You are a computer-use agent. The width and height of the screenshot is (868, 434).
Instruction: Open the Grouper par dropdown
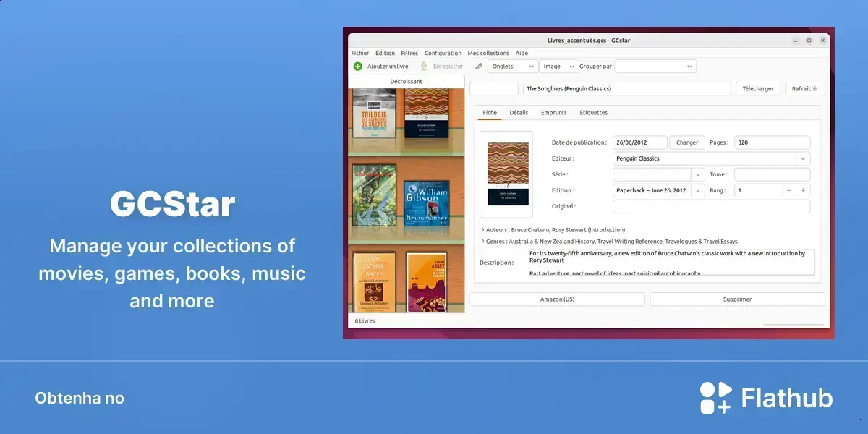[x=655, y=66]
